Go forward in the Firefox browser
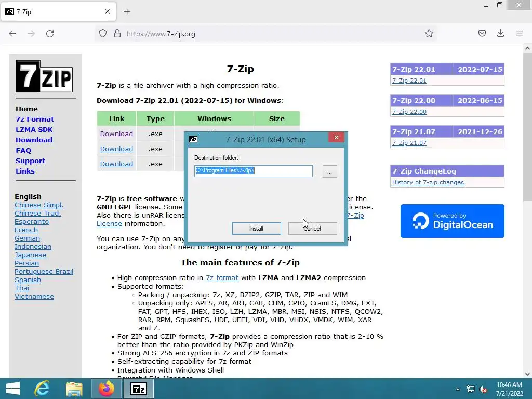Screen dimensions: 532x399 pos(31,34)
